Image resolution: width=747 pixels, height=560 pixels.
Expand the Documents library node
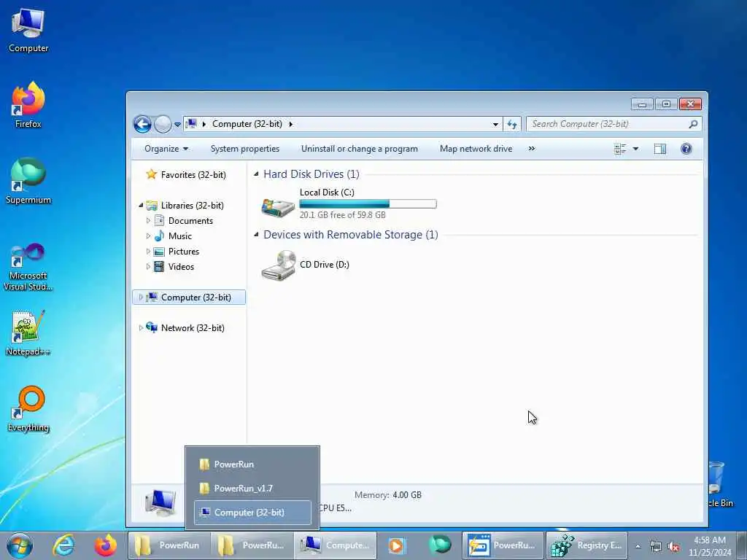coord(148,220)
